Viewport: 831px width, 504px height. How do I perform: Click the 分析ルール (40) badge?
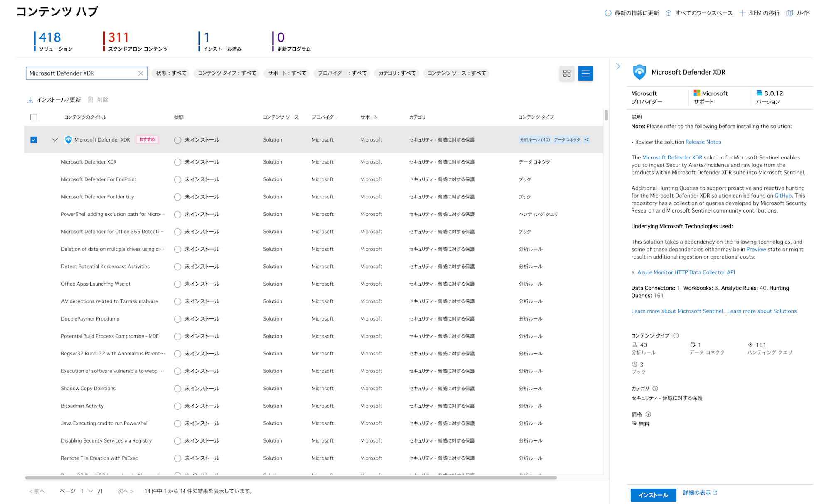(x=535, y=140)
